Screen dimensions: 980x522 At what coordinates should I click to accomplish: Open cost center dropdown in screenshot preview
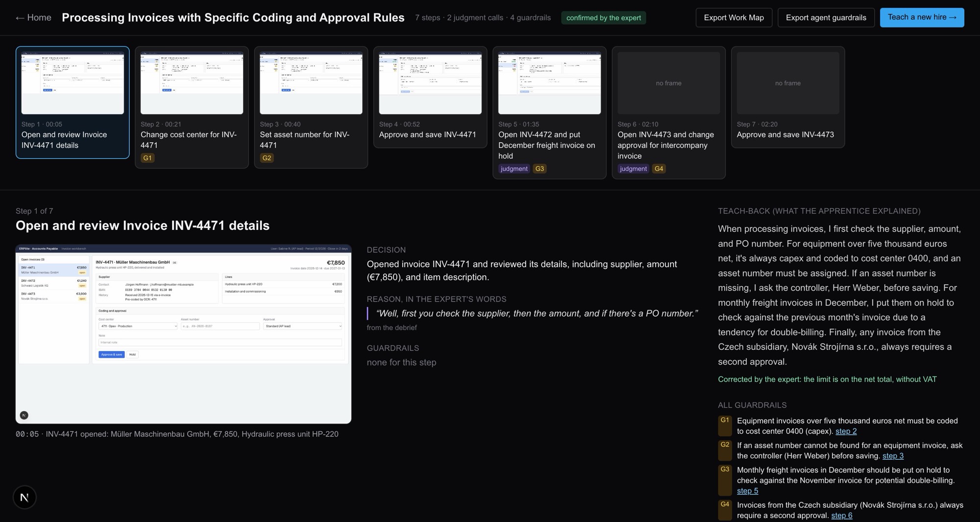pos(138,326)
